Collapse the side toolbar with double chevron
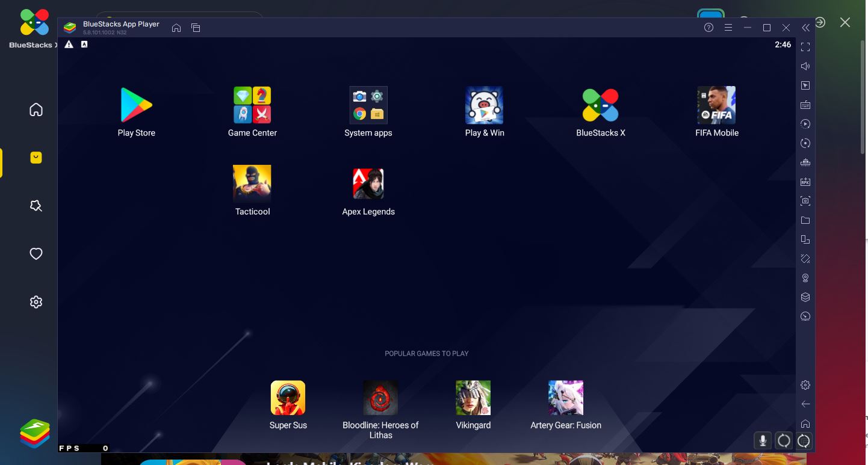Screen dimensions: 868x465 coord(805,28)
